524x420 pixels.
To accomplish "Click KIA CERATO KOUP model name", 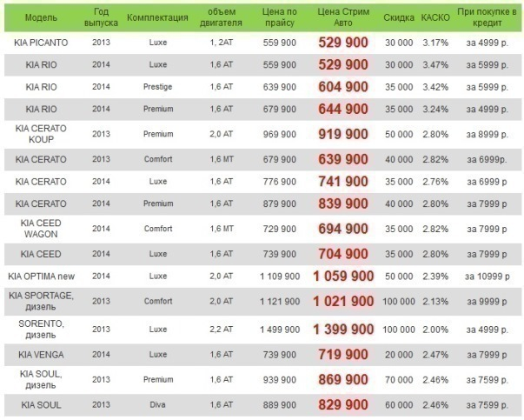I will [41, 134].
